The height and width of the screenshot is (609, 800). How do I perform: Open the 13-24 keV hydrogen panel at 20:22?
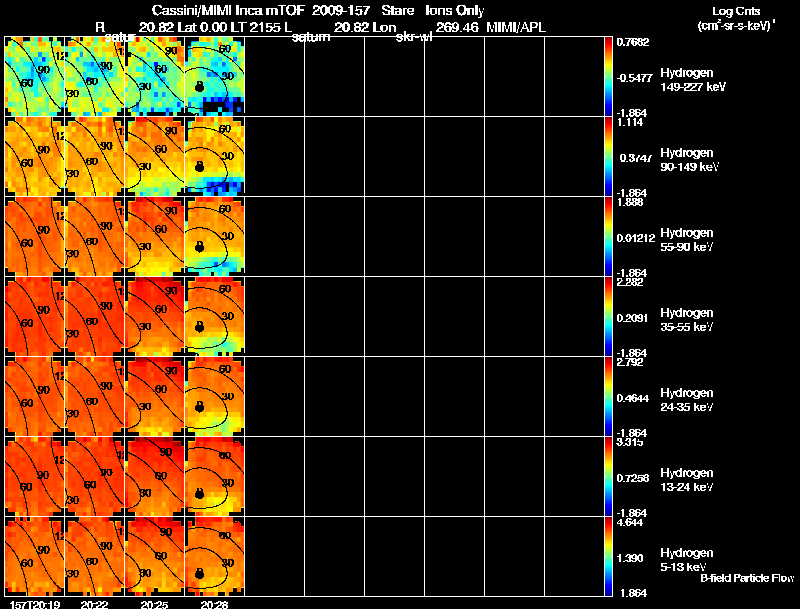95,476
